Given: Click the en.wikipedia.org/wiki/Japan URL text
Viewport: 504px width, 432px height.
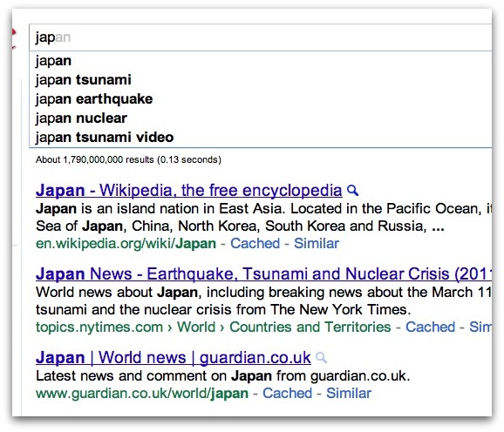Looking at the screenshot, I should pos(126,244).
